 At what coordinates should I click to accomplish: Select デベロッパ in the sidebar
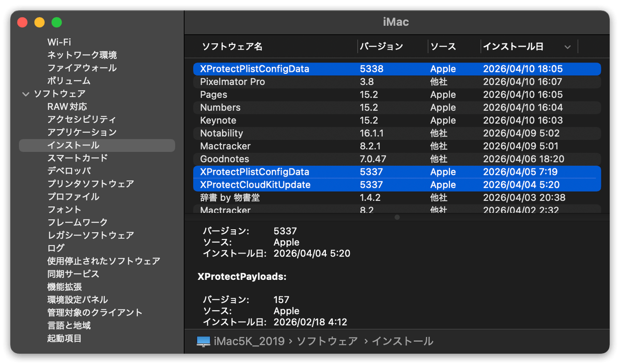tap(69, 171)
